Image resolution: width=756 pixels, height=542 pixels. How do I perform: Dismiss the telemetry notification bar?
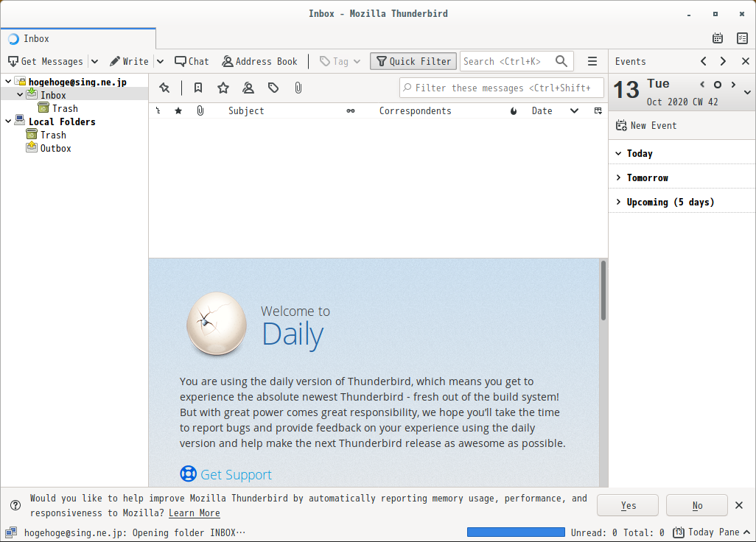(x=739, y=505)
